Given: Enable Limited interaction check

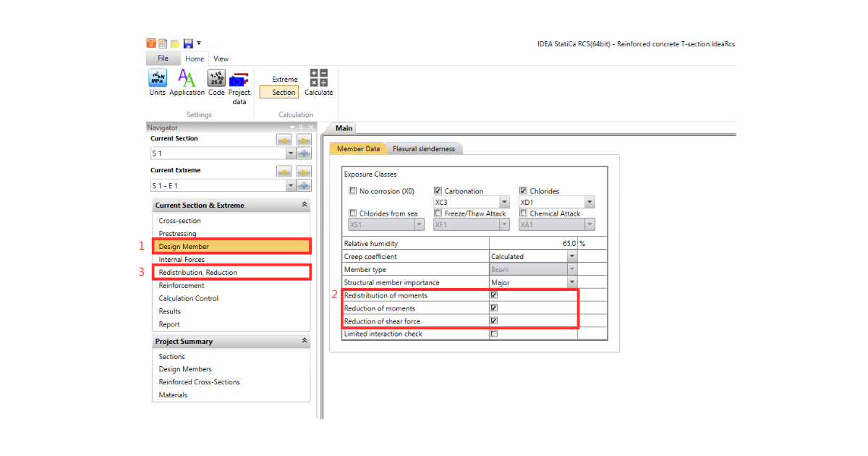Looking at the screenshot, I should [494, 334].
